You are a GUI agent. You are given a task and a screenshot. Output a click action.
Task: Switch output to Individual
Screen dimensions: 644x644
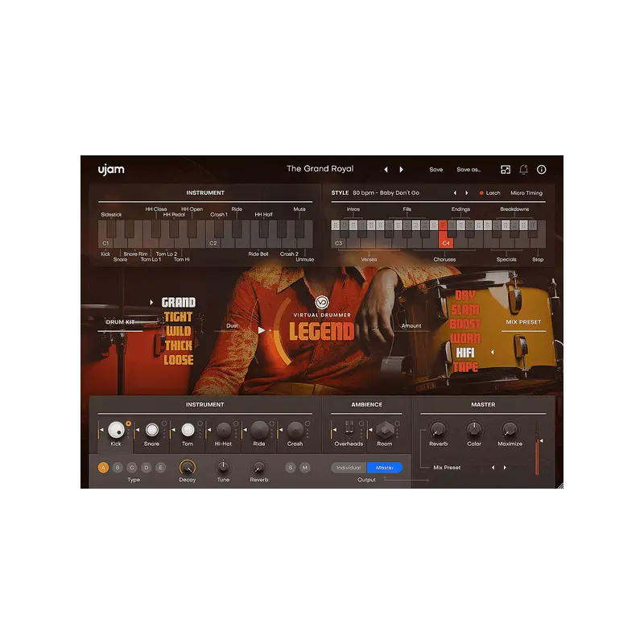(x=349, y=468)
